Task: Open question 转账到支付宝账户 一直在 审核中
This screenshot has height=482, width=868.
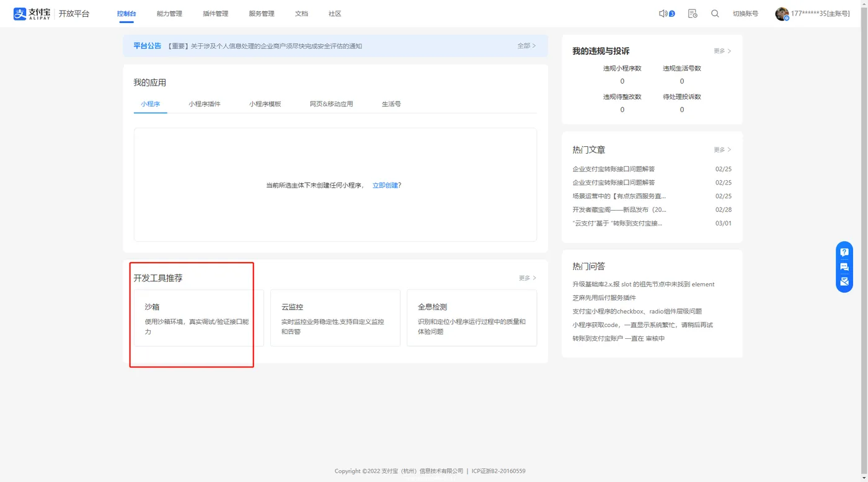Action: pyautogui.click(x=619, y=339)
